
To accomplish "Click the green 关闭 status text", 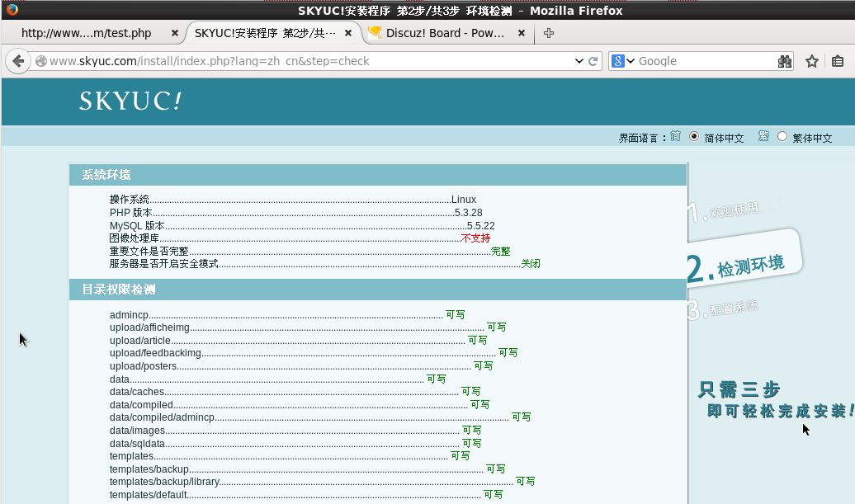I will pyautogui.click(x=531, y=264).
